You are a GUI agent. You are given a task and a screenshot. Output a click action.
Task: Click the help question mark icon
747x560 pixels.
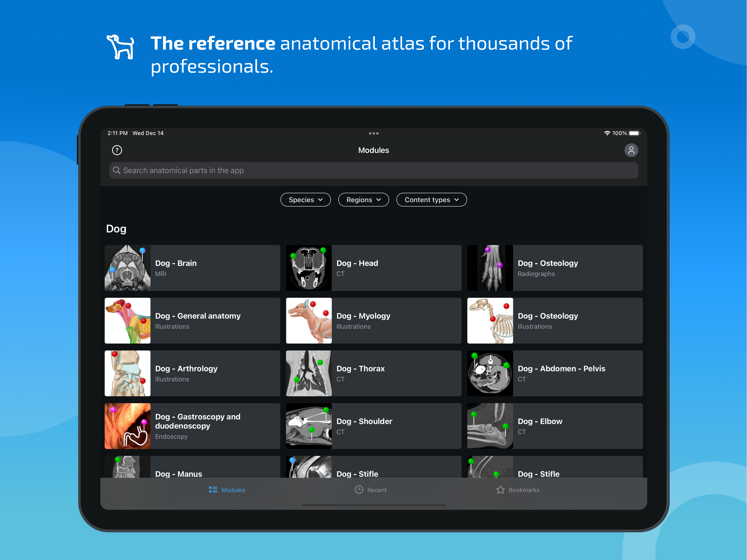pyautogui.click(x=117, y=150)
